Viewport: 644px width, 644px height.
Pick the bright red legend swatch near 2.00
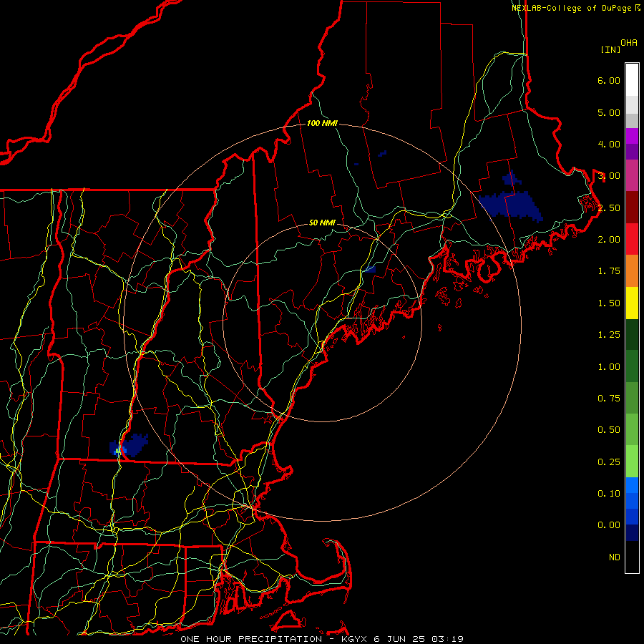point(632,239)
